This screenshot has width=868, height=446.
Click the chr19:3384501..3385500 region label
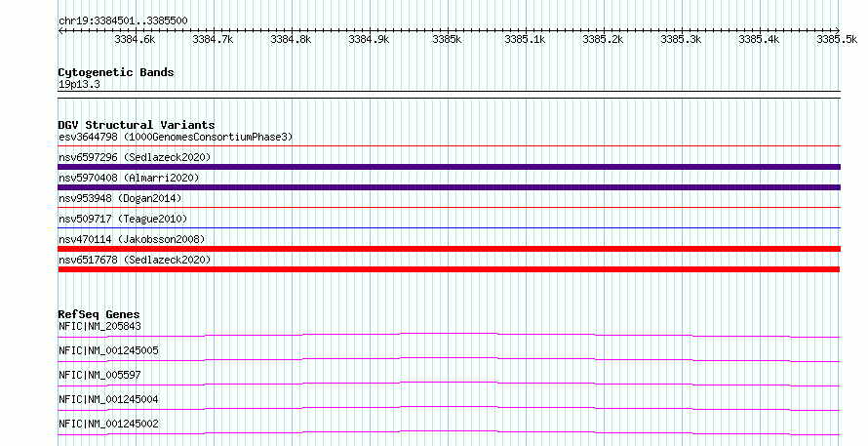pos(123,20)
